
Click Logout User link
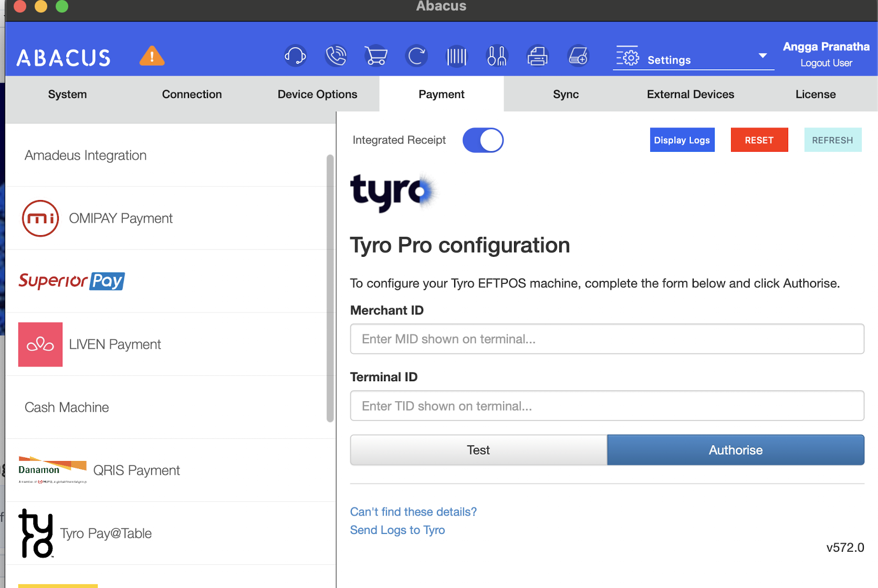click(x=827, y=63)
